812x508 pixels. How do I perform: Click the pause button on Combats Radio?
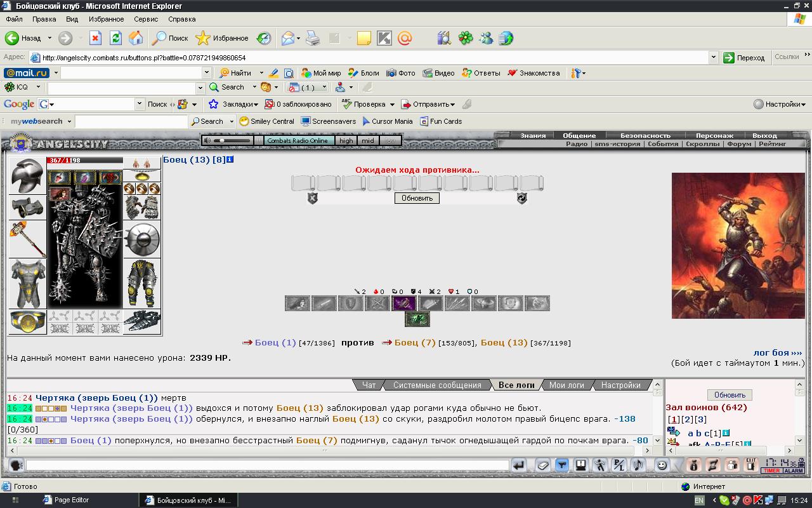tap(258, 140)
